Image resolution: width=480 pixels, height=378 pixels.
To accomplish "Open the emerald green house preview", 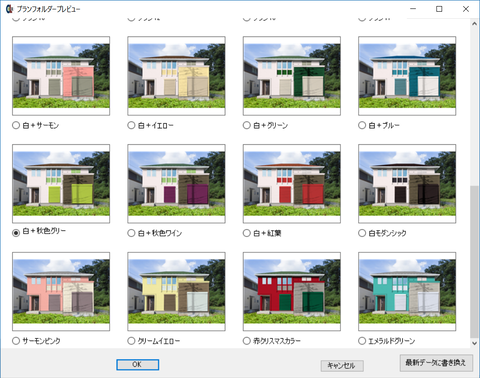I will [407, 291].
